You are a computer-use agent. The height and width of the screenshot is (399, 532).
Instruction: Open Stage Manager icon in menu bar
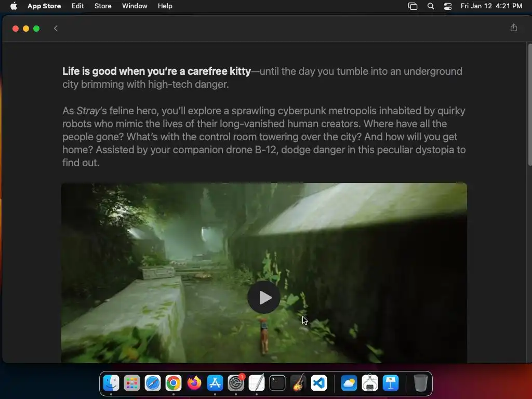tap(413, 6)
